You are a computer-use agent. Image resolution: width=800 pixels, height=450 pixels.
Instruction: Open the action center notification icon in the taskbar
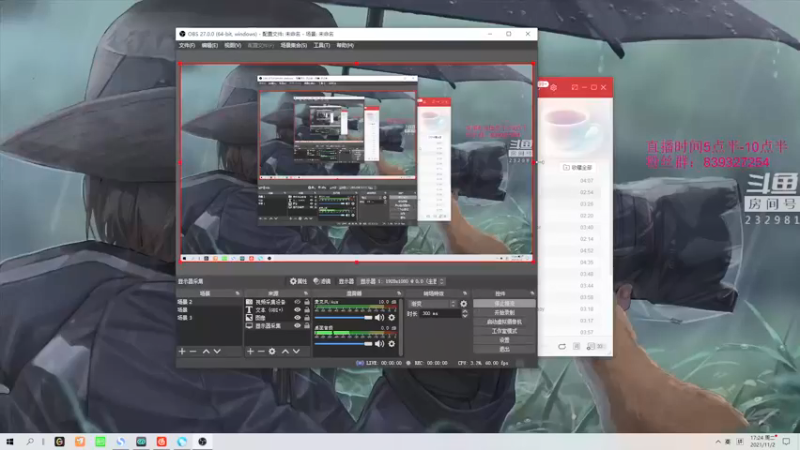[786, 441]
